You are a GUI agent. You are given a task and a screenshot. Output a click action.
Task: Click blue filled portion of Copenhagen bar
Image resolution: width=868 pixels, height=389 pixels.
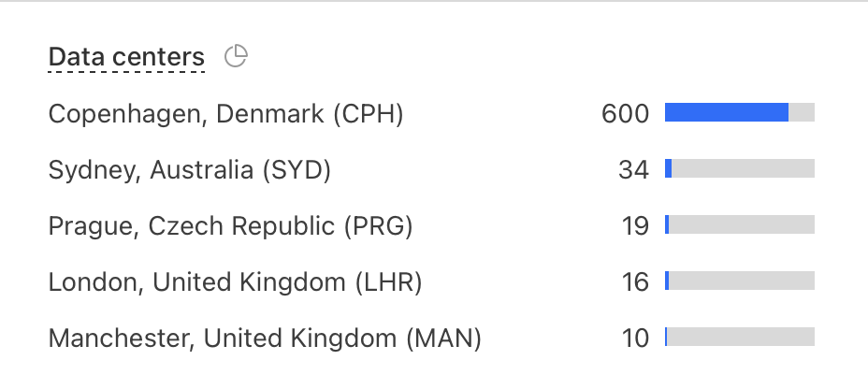click(726, 112)
